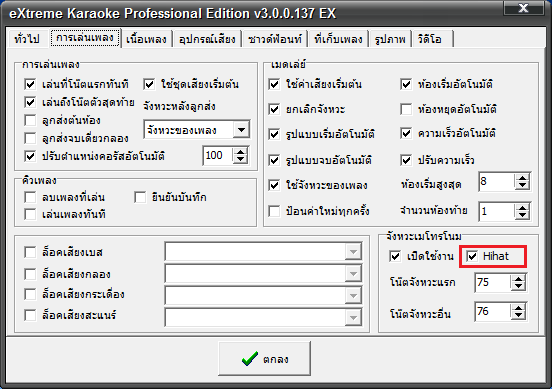Enable ลูกส่งจบเดี่ยวกลอง checkbox
This screenshot has height=389, width=552.
coord(30,138)
